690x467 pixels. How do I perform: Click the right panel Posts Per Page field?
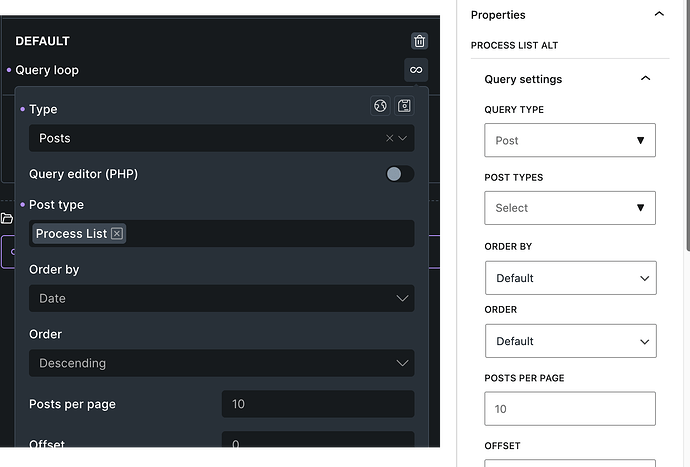(570, 409)
